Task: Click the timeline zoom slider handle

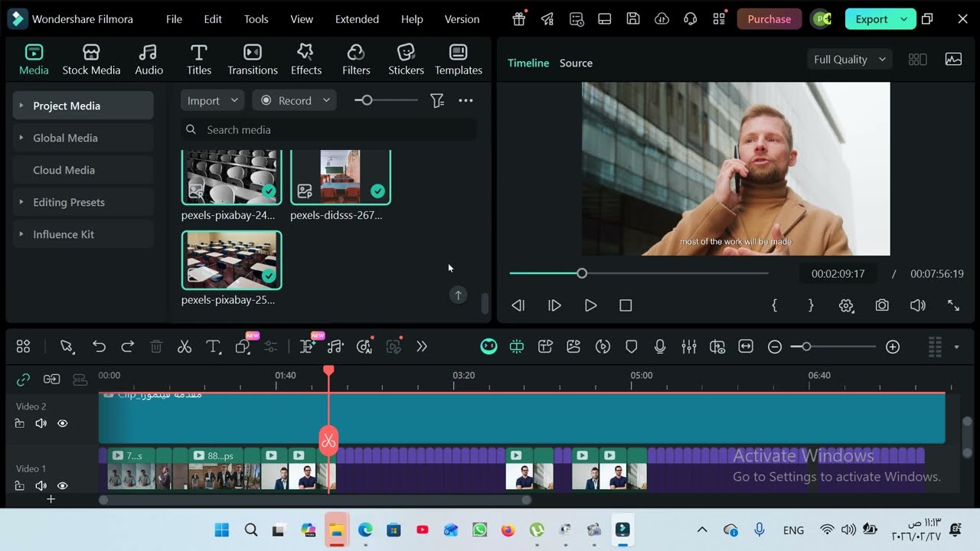Action: coord(806,347)
